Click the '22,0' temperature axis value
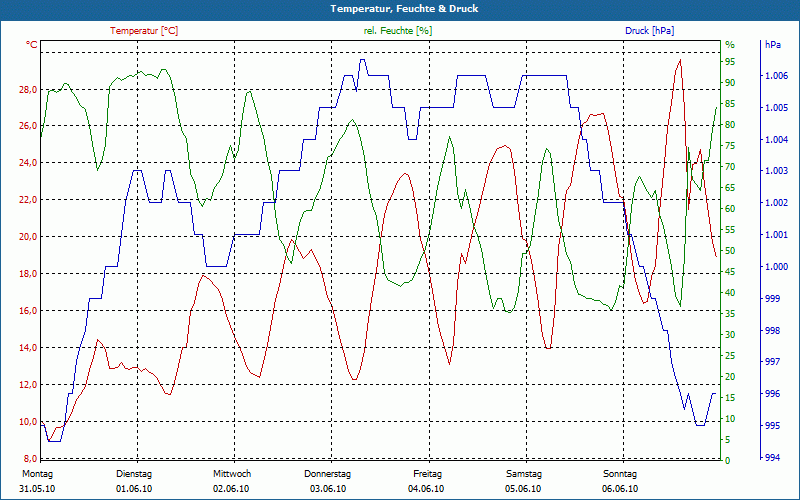The height and width of the screenshot is (500, 800). point(28,200)
